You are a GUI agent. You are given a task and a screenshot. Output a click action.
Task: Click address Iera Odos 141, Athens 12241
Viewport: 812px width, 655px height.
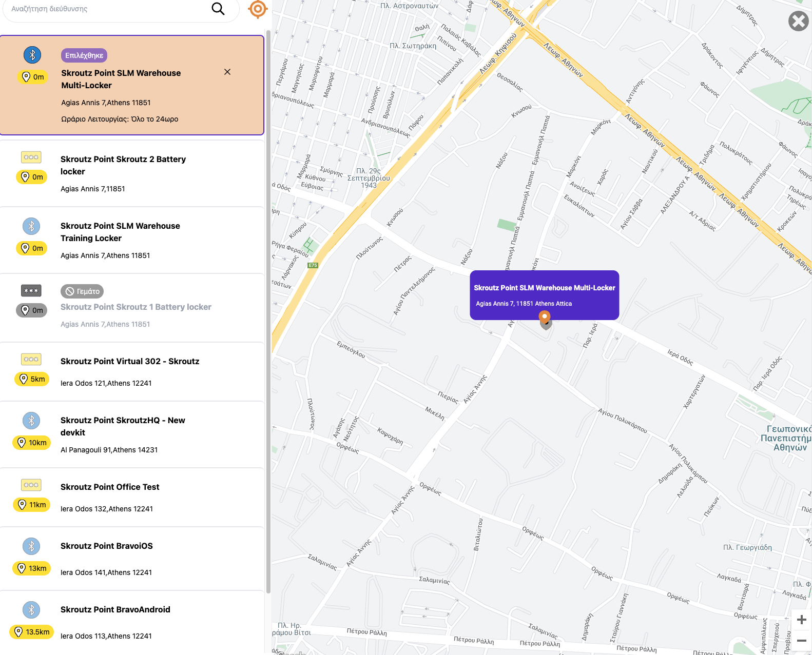tap(106, 572)
